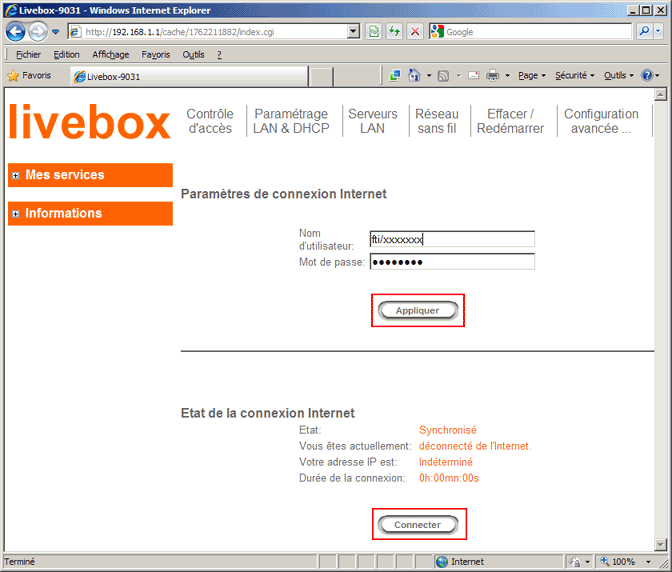
Task: Open the Edition menu
Action: click(66, 54)
